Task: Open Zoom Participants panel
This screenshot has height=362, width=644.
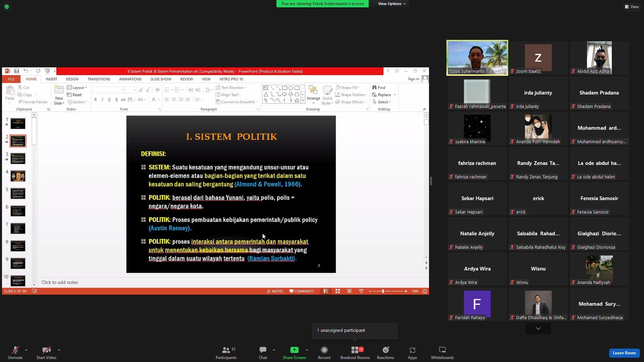Action: coord(226,353)
